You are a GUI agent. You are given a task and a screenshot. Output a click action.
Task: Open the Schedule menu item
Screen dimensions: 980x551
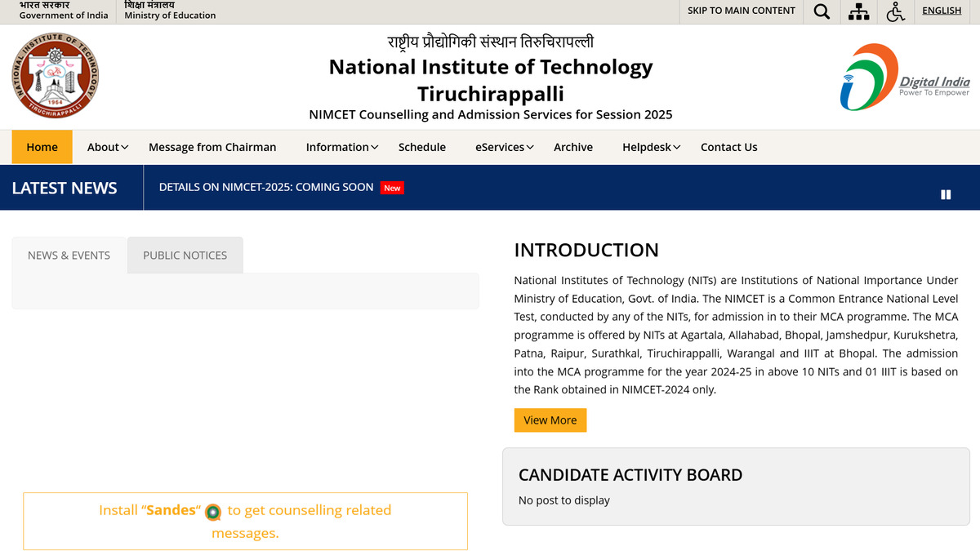point(421,147)
